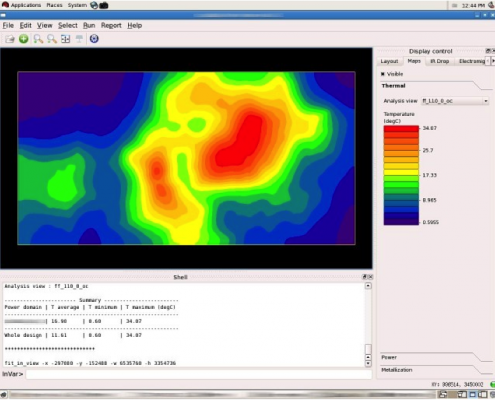Image resolution: width=495 pixels, height=400 pixels.
Task: Open the System menu in top panel
Action: 77,5
